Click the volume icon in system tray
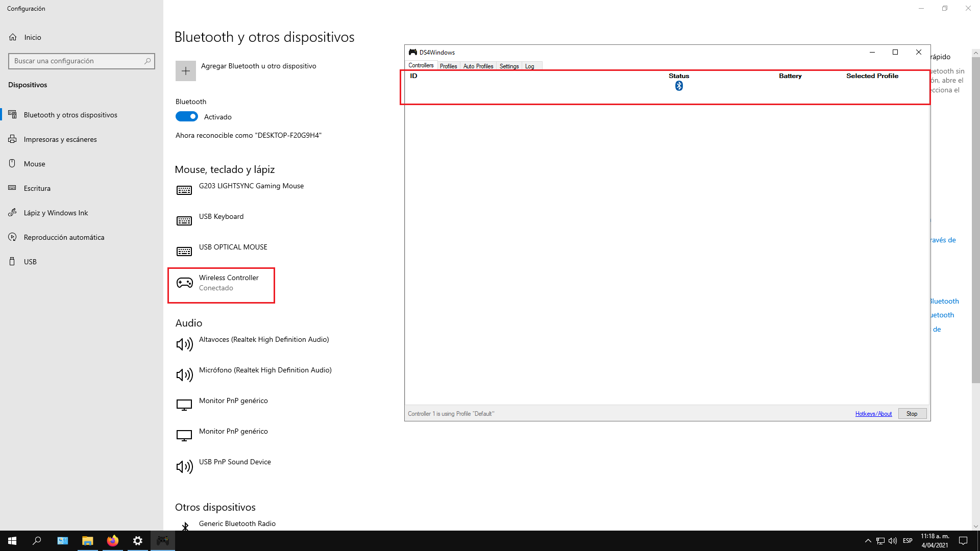Image resolution: width=980 pixels, height=551 pixels. 893,541
